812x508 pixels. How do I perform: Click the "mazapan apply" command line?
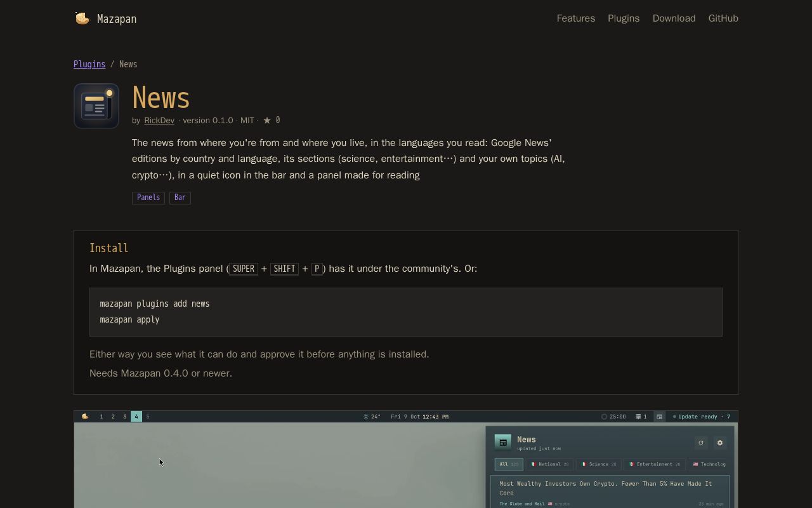[129, 319]
